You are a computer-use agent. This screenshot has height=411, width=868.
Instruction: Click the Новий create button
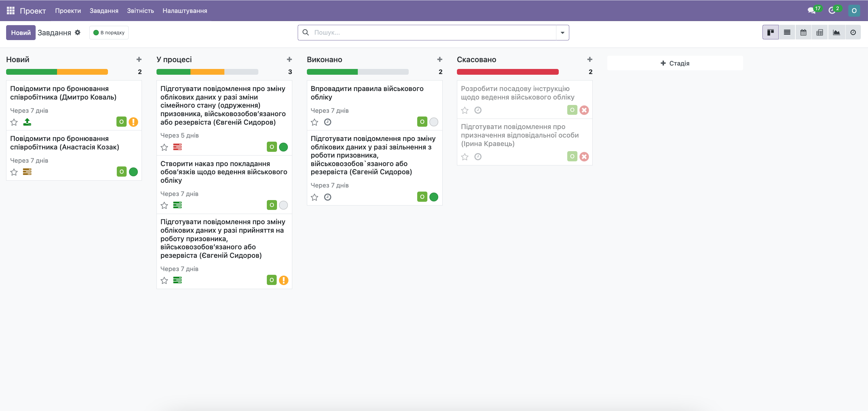click(x=21, y=33)
